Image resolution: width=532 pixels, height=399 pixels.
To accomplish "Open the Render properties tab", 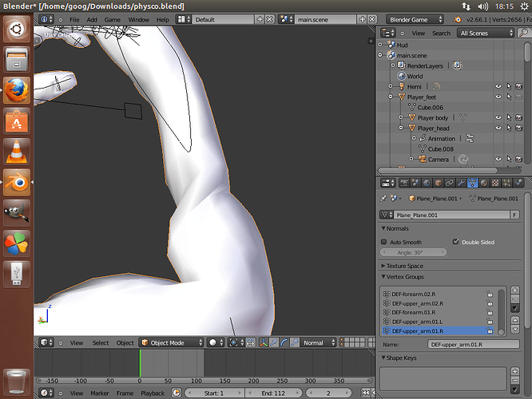I will point(403,183).
